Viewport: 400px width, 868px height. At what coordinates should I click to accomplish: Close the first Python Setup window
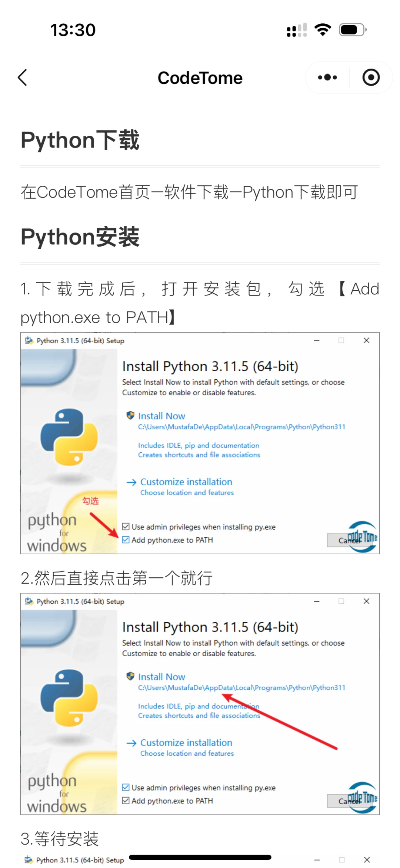point(366,340)
